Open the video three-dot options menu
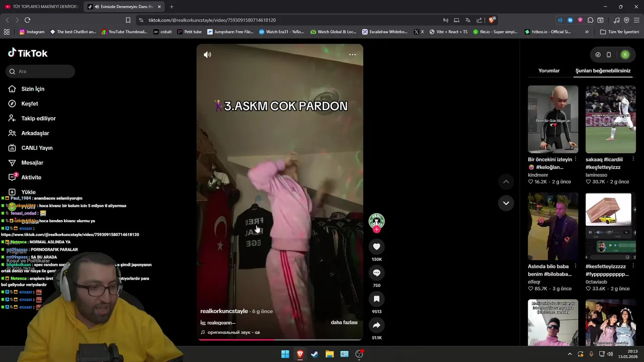644x362 pixels. coord(352,55)
